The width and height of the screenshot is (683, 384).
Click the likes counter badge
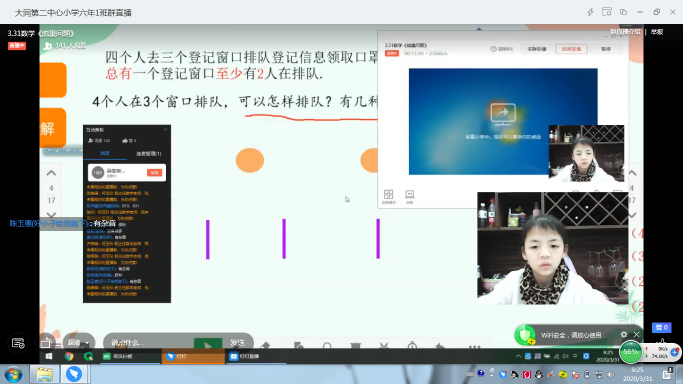click(x=661, y=327)
